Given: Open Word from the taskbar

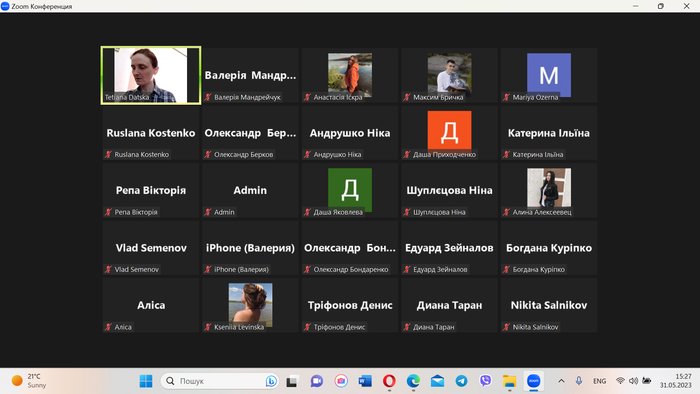Looking at the screenshot, I should coord(365,381).
